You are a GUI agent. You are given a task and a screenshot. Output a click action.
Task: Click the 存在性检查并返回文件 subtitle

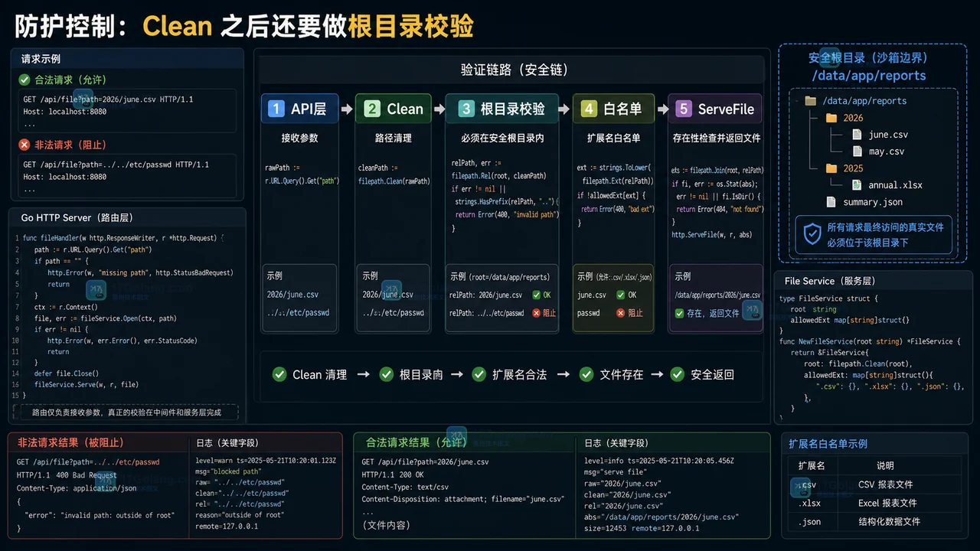(716, 139)
